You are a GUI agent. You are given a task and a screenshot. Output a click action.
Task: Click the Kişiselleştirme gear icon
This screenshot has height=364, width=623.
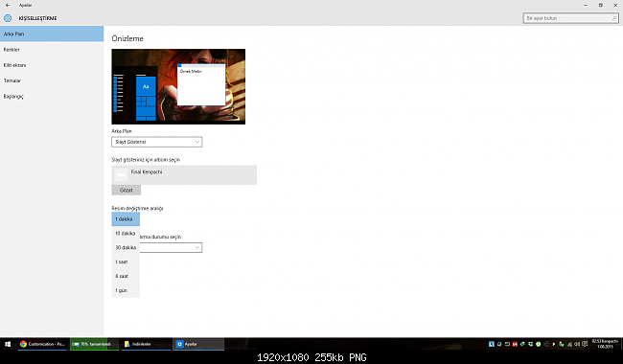[x=8, y=18]
